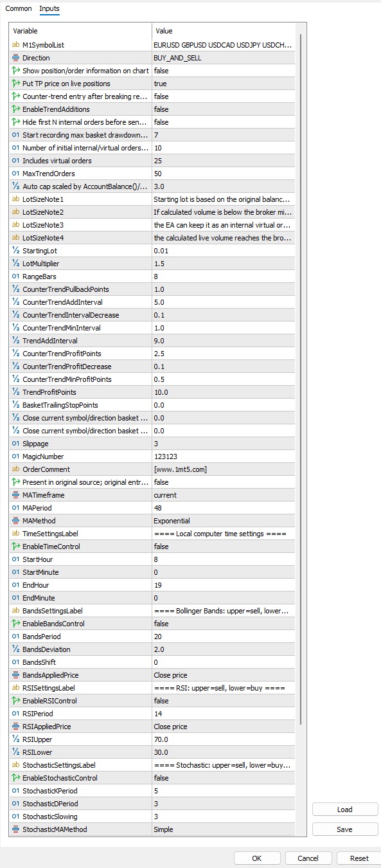The image size is (381, 868).
Task: Open RSIAppliedPrice dropdown showing Close price
Action: pyautogui.click(x=223, y=727)
